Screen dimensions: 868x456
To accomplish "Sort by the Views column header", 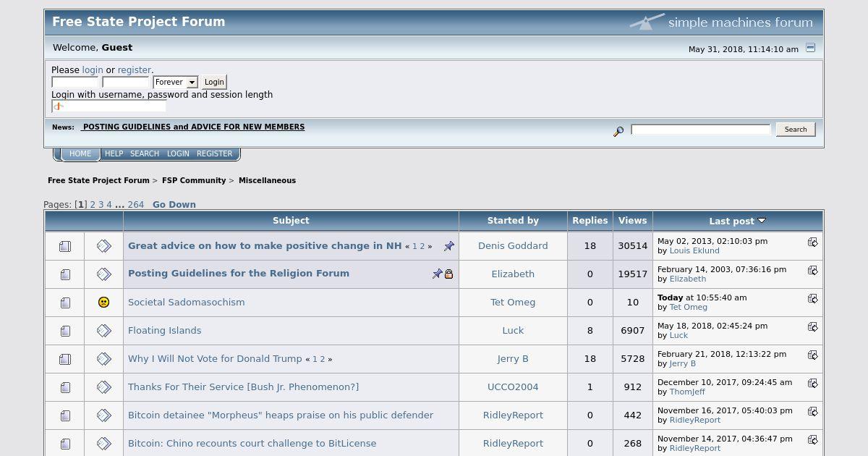I will tap(633, 221).
